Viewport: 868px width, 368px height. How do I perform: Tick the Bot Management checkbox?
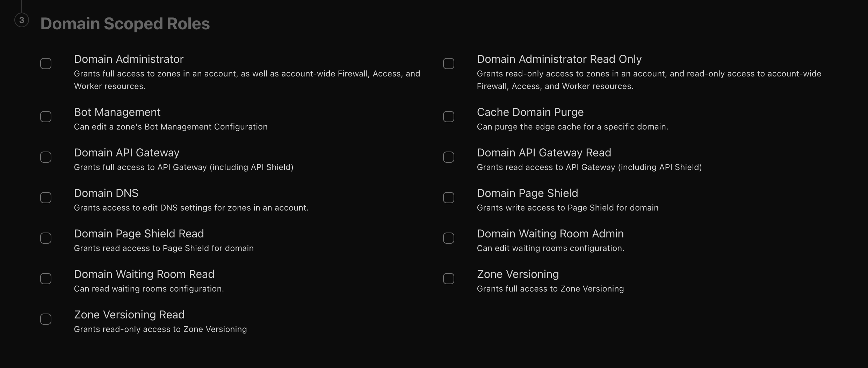[46, 117]
